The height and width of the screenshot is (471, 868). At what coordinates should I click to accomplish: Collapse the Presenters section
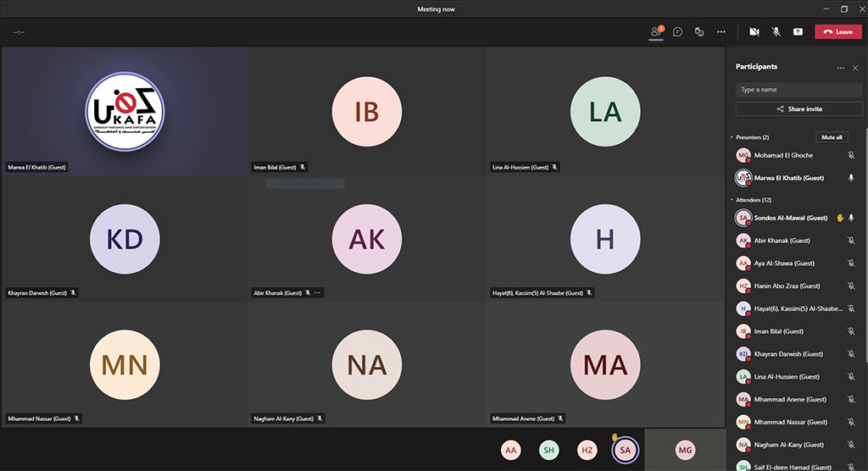pyautogui.click(x=732, y=137)
